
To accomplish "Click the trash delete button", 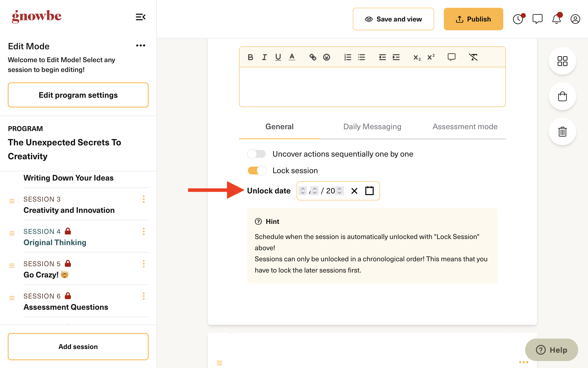I will click(562, 132).
